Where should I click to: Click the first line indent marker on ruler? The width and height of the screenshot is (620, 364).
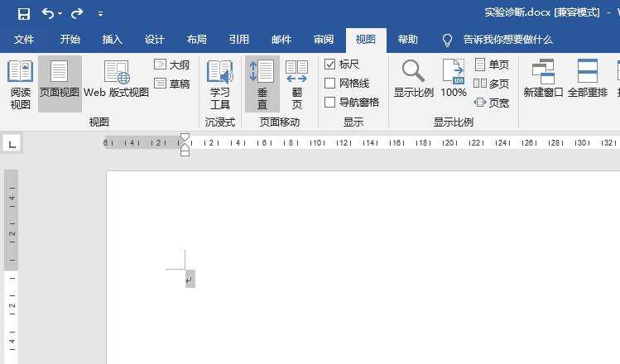pyautogui.click(x=185, y=136)
